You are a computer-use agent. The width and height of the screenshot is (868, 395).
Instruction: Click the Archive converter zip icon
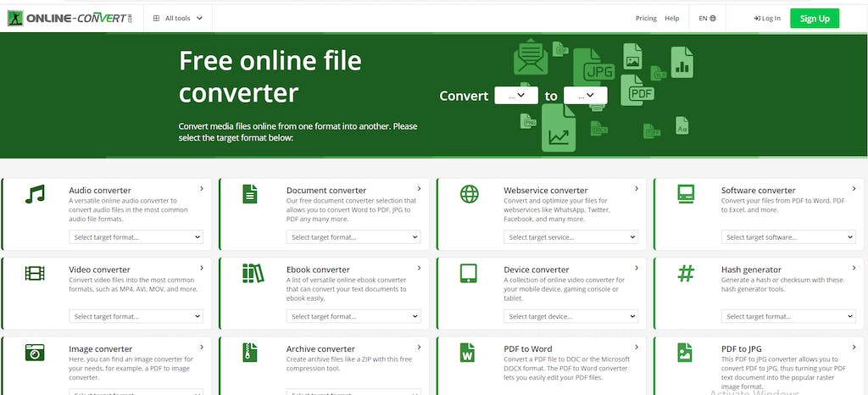click(x=250, y=353)
